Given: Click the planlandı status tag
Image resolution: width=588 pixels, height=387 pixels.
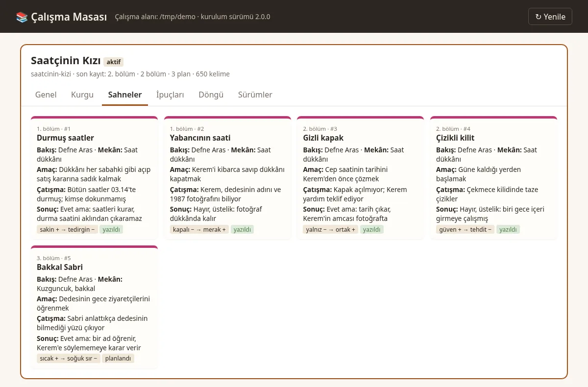Looking at the screenshot, I should click(118, 359).
